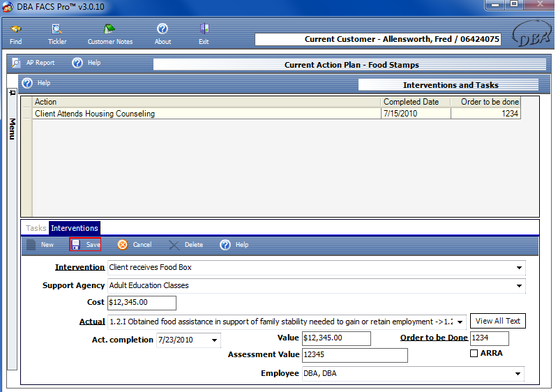558x392 pixels.
Task: Save the intervention record
Action: tap(86, 245)
